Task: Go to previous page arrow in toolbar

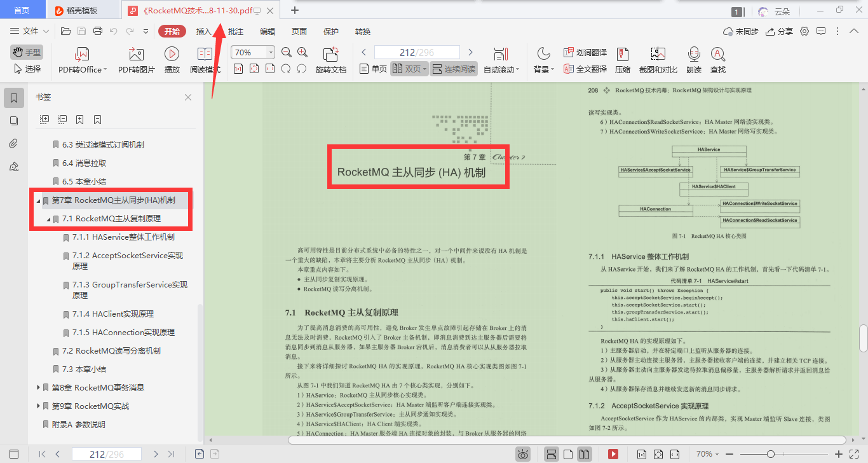Action: (364, 52)
